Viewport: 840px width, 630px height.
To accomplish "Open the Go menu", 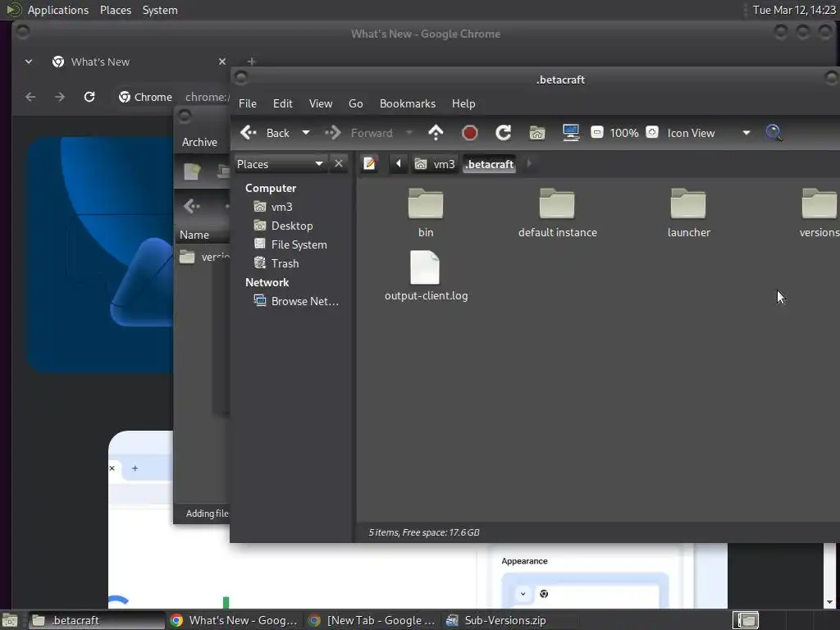I will [356, 103].
